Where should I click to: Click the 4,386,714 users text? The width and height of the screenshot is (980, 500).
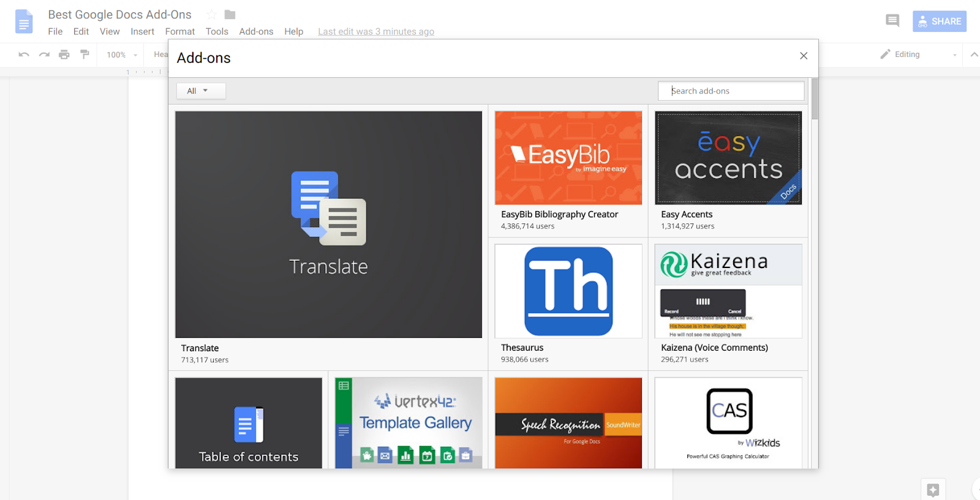[x=527, y=226]
